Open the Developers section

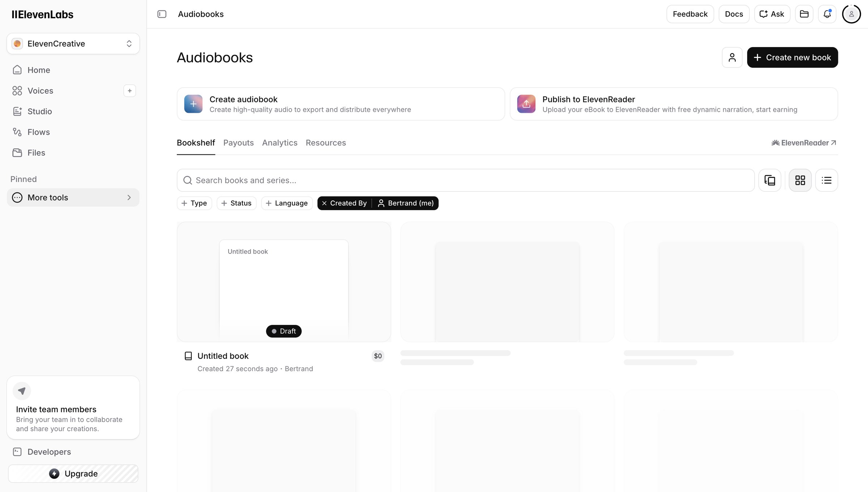pyautogui.click(x=73, y=451)
